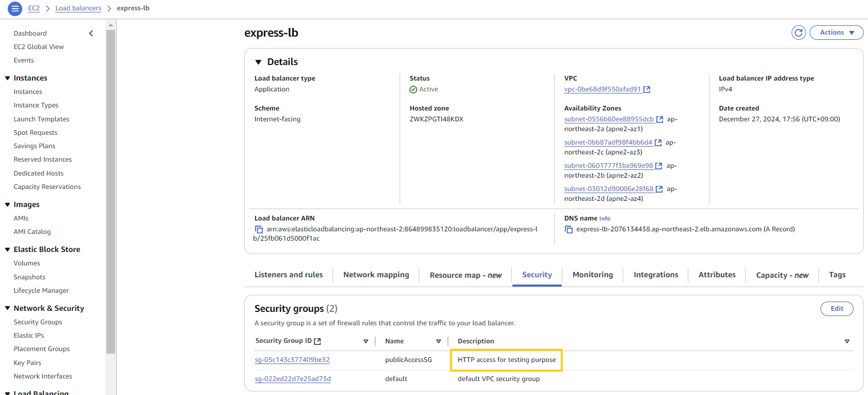Click the sidebar vertical scrollbar
This screenshot has height=395, width=868.
coord(111,191)
